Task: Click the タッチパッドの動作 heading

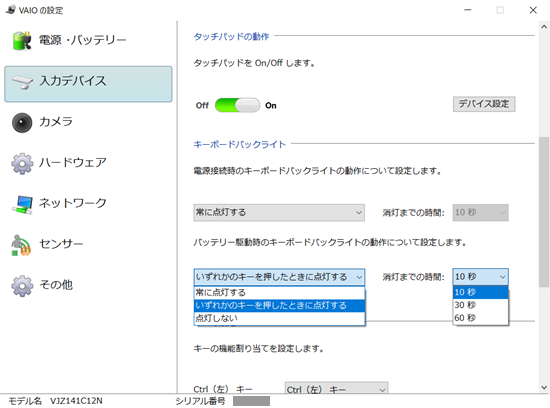Action: [x=232, y=36]
